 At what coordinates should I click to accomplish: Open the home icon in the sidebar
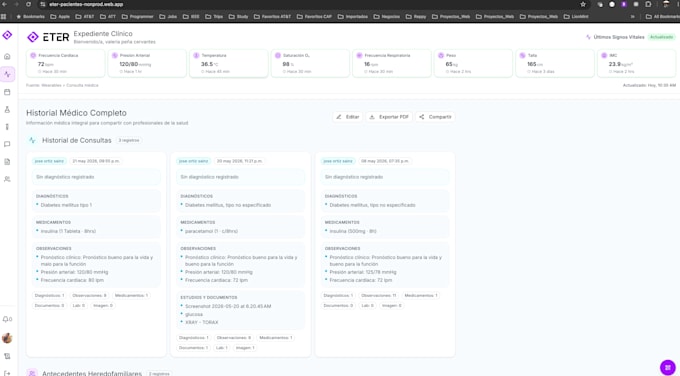tap(7, 56)
